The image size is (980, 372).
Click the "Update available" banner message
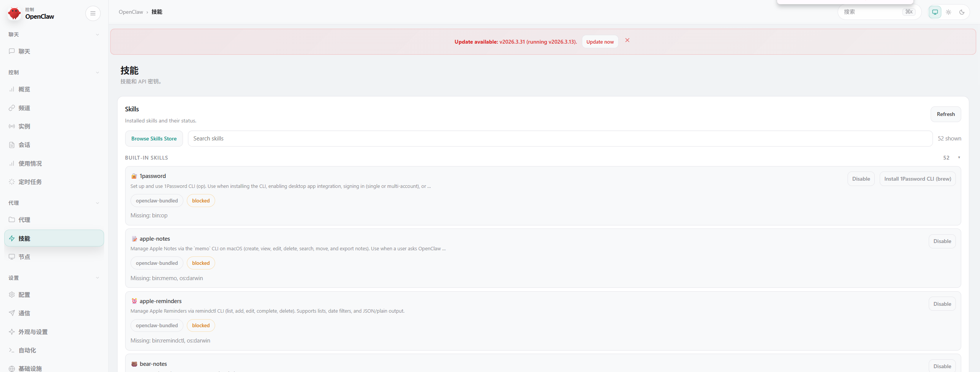coord(516,42)
